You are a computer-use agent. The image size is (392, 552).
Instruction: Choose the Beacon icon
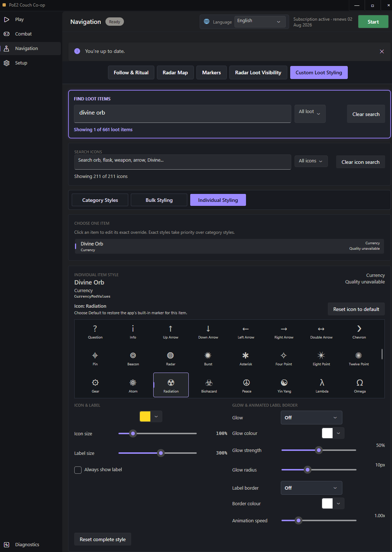[133, 358]
